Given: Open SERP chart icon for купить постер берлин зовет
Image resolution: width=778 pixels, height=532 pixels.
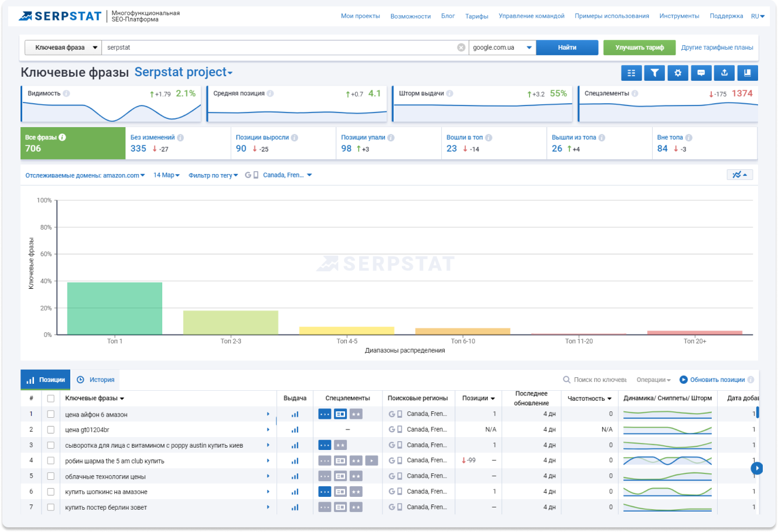Looking at the screenshot, I should (295, 507).
